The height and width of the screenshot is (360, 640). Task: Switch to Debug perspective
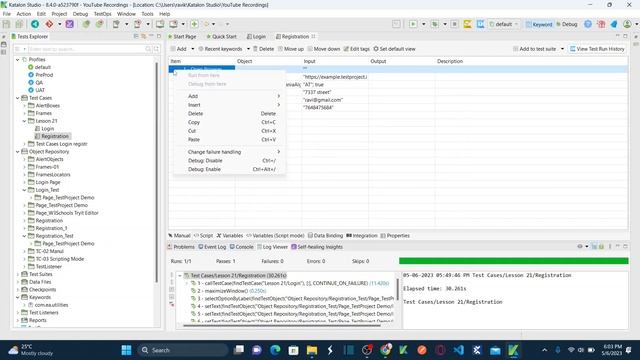(x=567, y=24)
